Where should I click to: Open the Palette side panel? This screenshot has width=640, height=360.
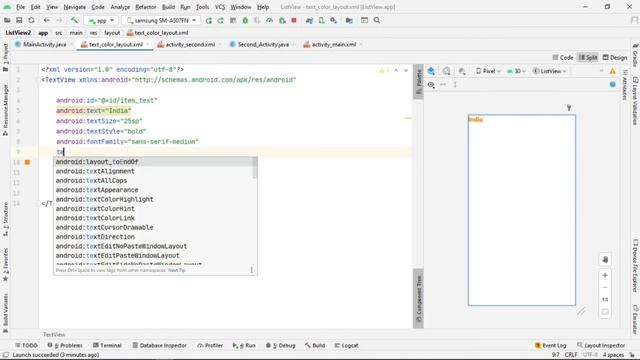pos(418,82)
